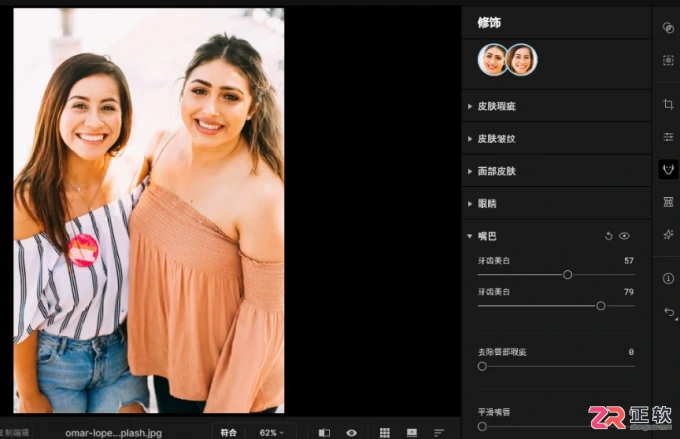This screenshot has width=680, height=439.
Task: Click the undo history arrow icon
Action: (669, 312)
